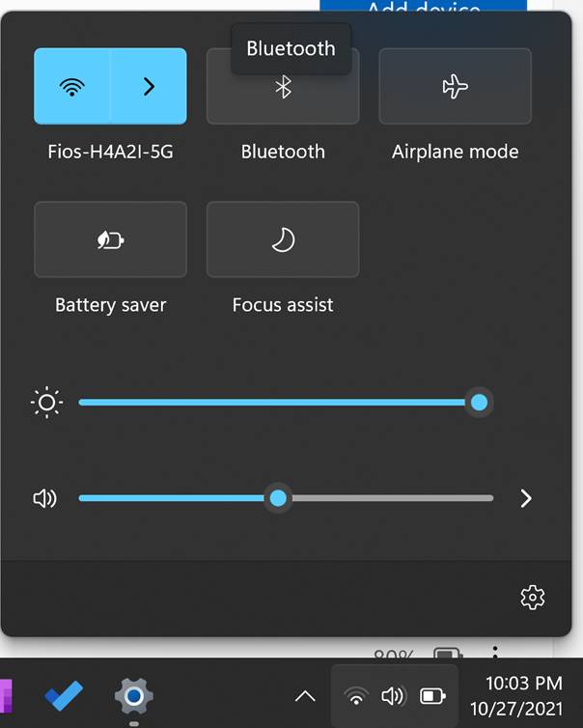The height and width of the screenshot is (728, 583).
Task: Click the brightness sun icon
Action: pos(46,402)
